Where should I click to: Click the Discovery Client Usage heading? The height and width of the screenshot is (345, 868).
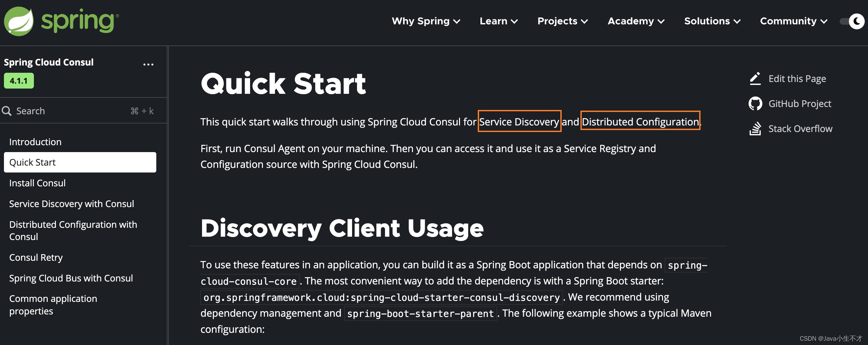342,228
